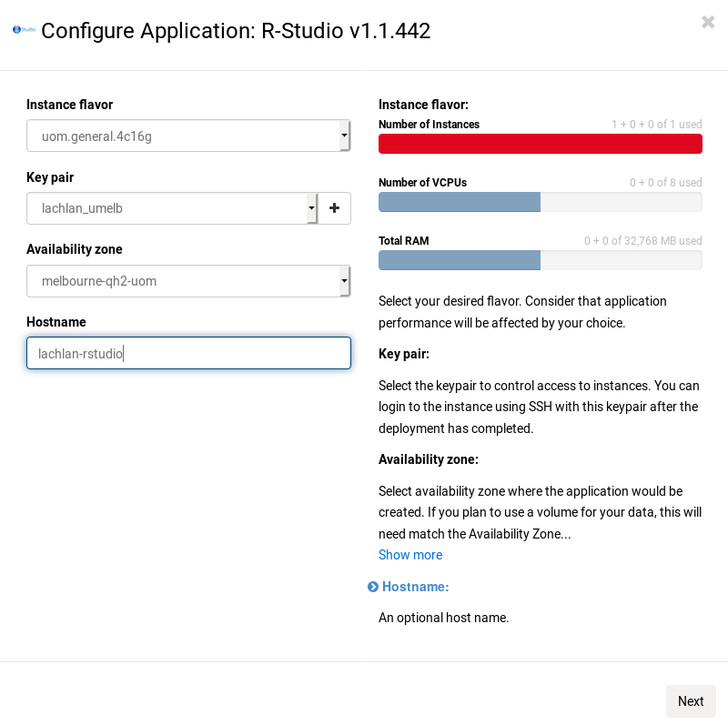Viewport: 728px width, 725px height.
Task: Open the Key pair dropdown showing lachlan_umelb
Action: tap(172, 208)
